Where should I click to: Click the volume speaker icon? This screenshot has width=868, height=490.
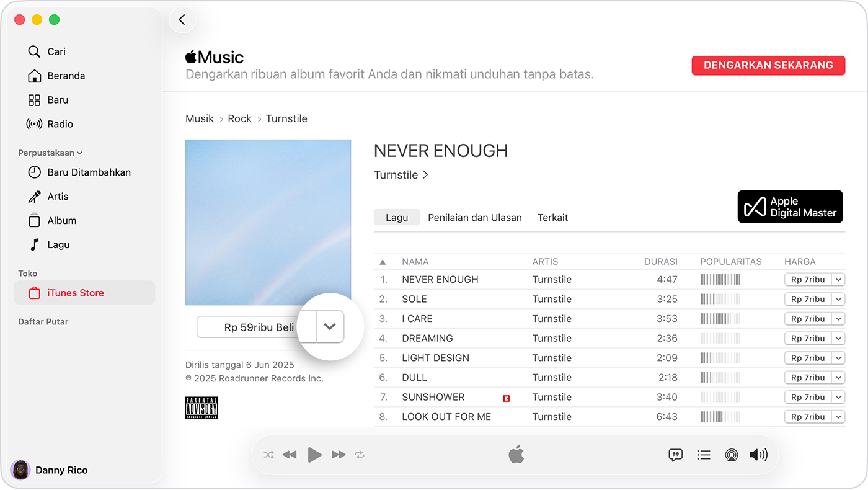click(x=758, y=455)
